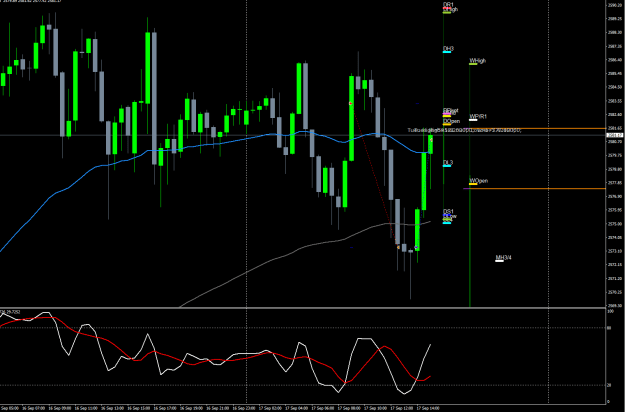Click the white marker under the MH3/4 label
Image resolution: width=625 pixels, height=412 pixels.
click(x=499, y=261)
